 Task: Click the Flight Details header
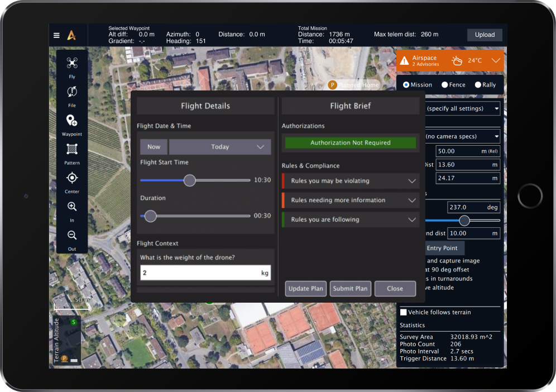click(205, 106)
